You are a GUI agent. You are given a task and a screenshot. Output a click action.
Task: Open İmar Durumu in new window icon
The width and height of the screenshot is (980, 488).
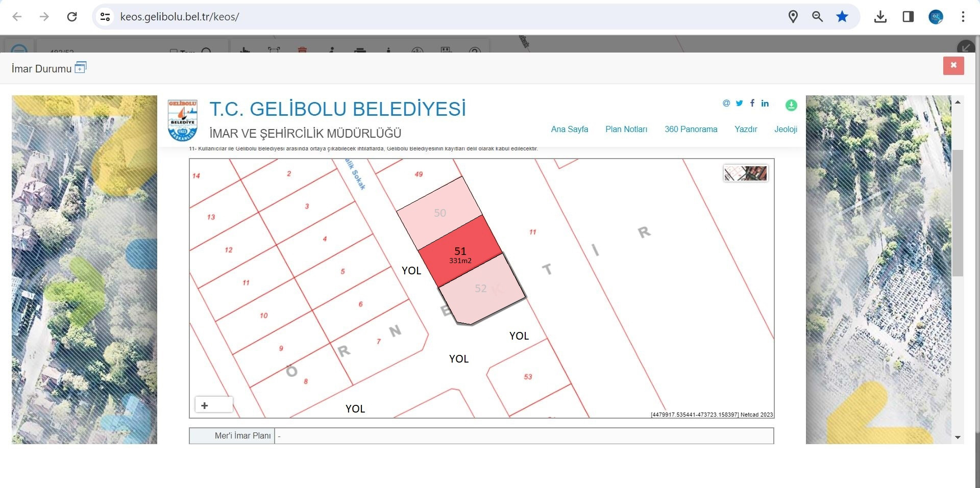tap(81, 67)
